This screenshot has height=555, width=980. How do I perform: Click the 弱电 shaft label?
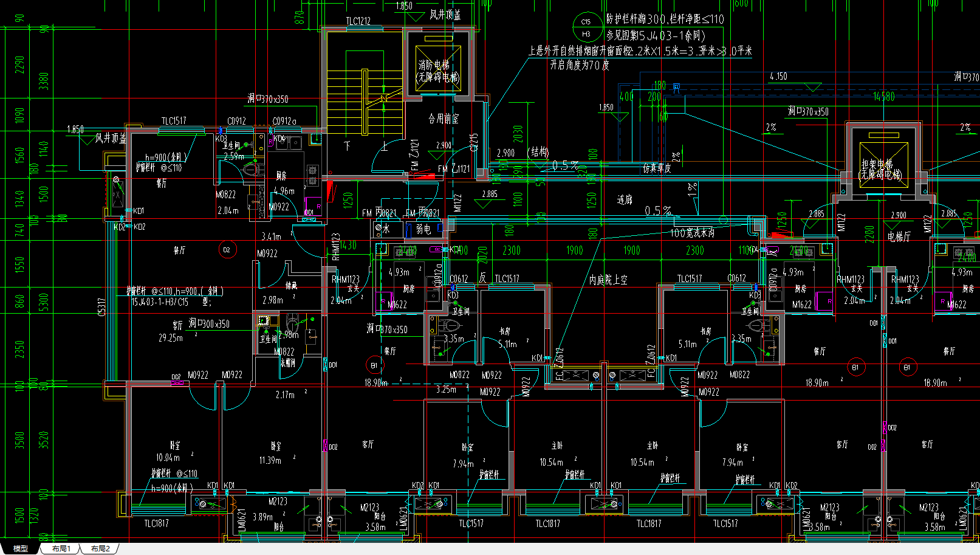423,229
